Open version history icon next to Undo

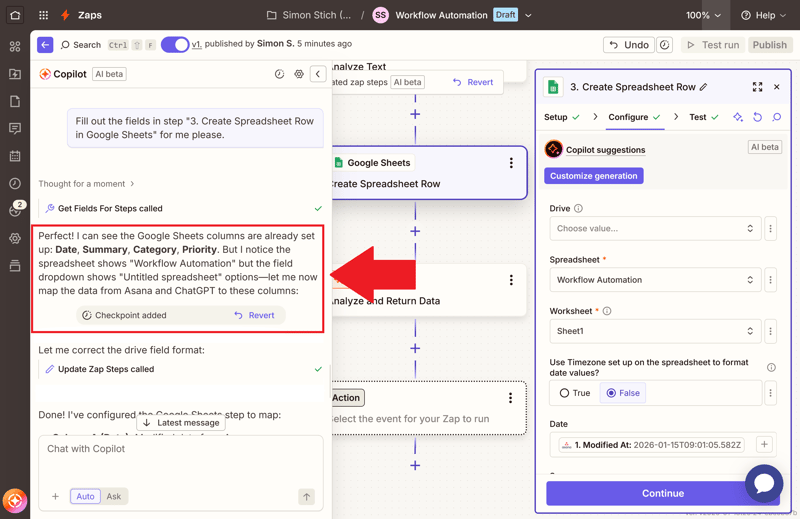click(664, 45)
